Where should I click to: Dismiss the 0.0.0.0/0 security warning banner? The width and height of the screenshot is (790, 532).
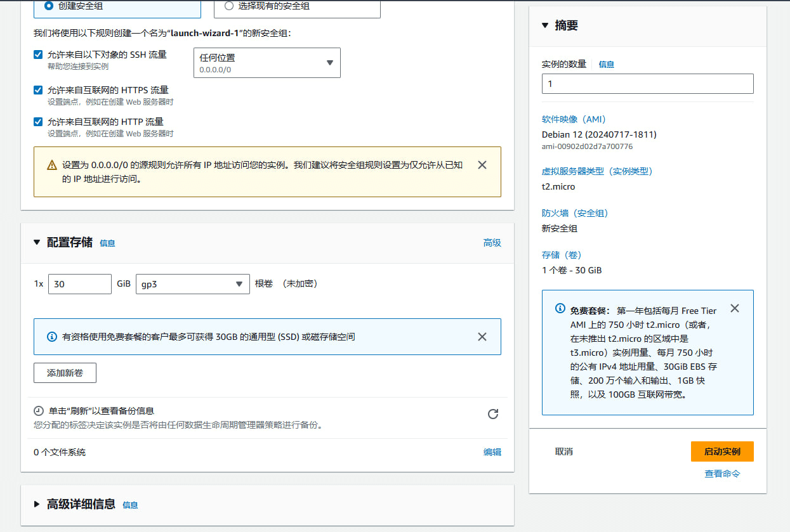click(482, 164)
